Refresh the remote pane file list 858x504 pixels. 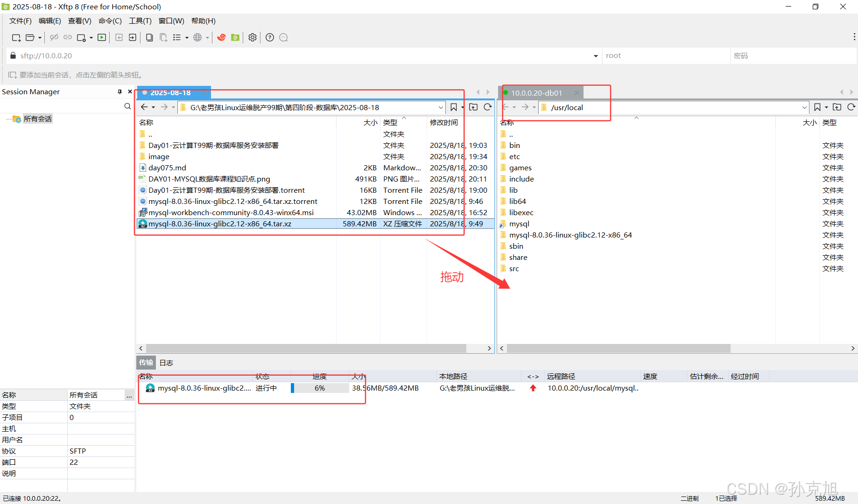pyautogui.click(x=851, y=107)
